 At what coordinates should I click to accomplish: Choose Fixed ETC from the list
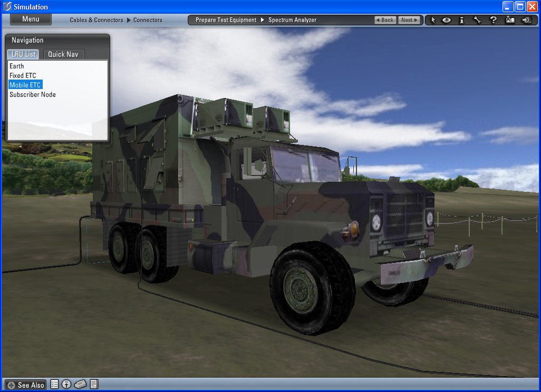pos(23,76)
